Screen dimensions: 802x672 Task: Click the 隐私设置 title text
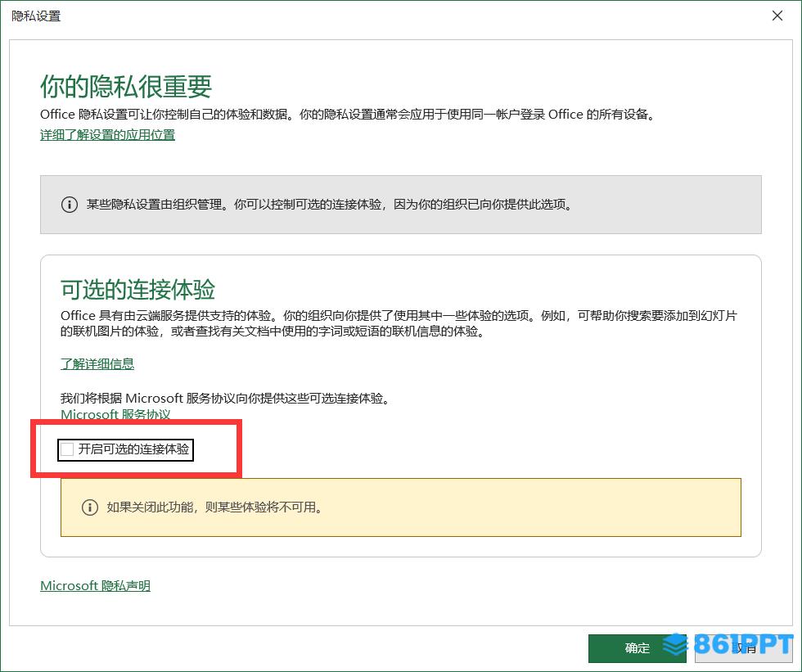point(36,16)
